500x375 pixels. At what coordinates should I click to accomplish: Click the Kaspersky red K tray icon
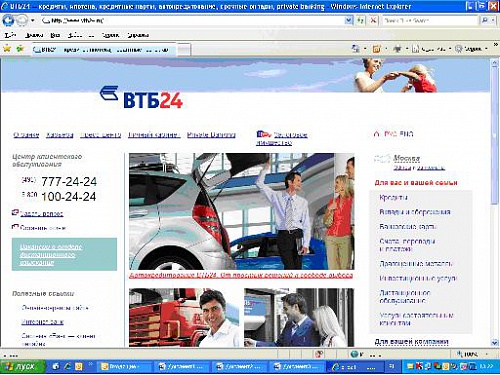tap(419, 367)
